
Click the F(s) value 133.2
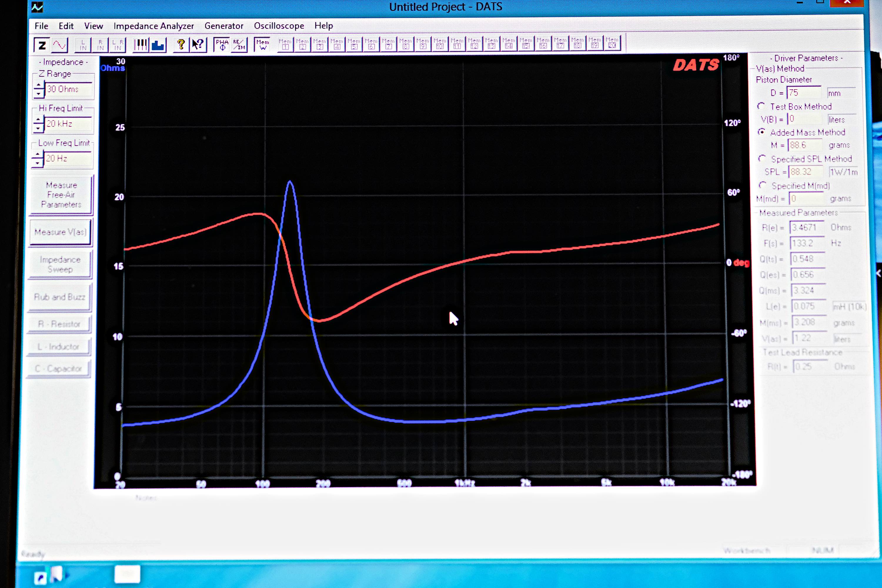pos(807,243)
